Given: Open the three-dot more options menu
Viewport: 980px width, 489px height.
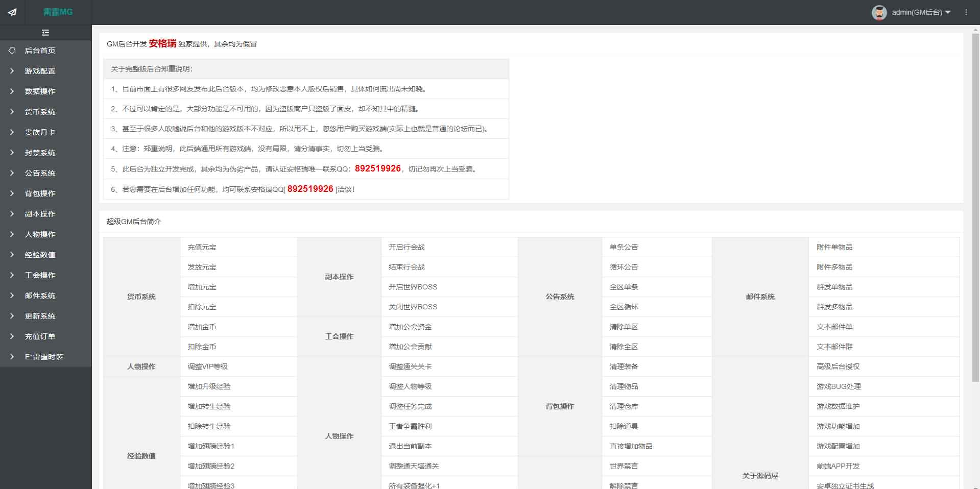Looking at the screenshot, I should [966, 12].
